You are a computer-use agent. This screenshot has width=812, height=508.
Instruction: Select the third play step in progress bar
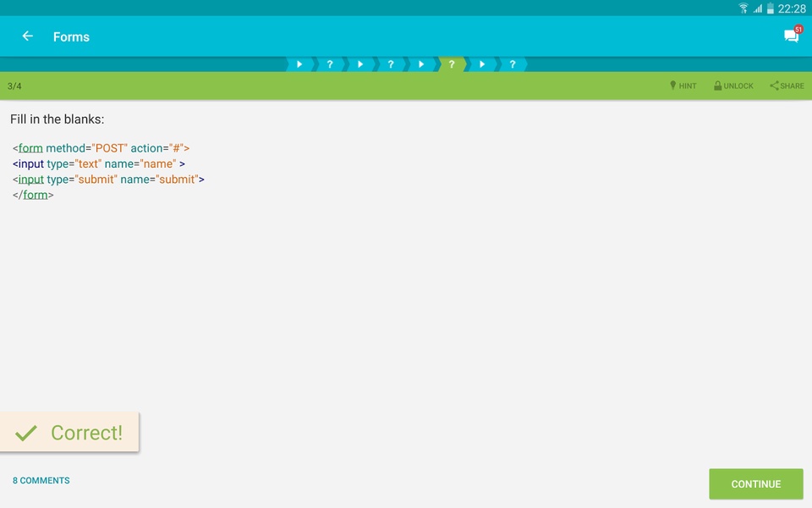(421, 64)
